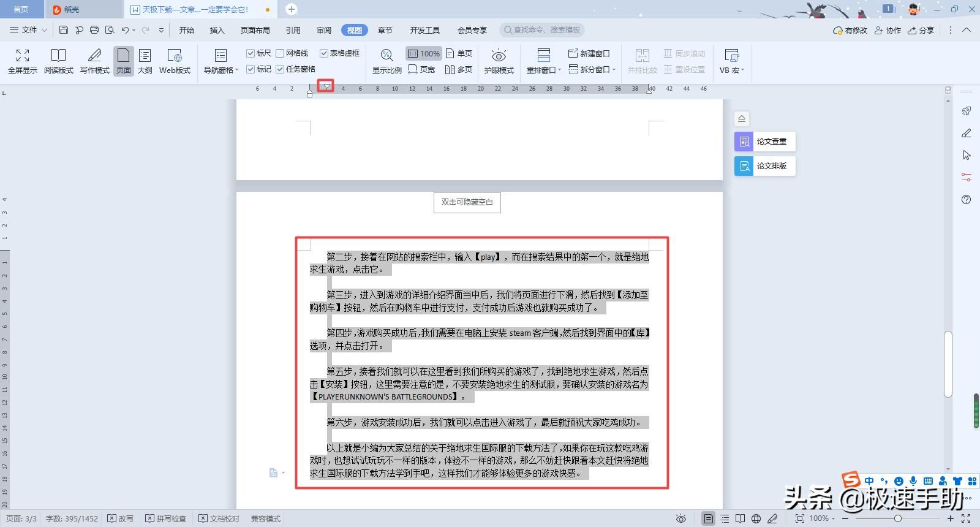Uncheck the 标尺 ruler checkbox
The width and height of the screenshot is (980, 527).
(251, 53)
